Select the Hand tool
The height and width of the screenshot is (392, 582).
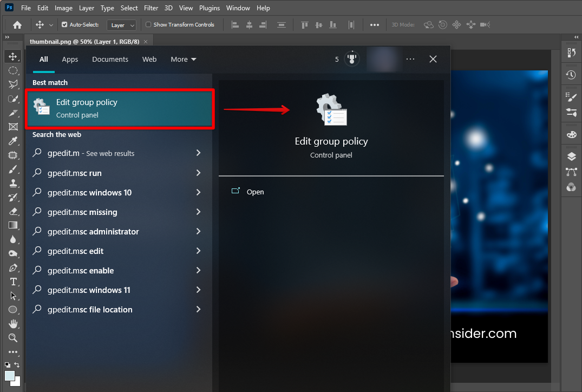tap(13, 324)
